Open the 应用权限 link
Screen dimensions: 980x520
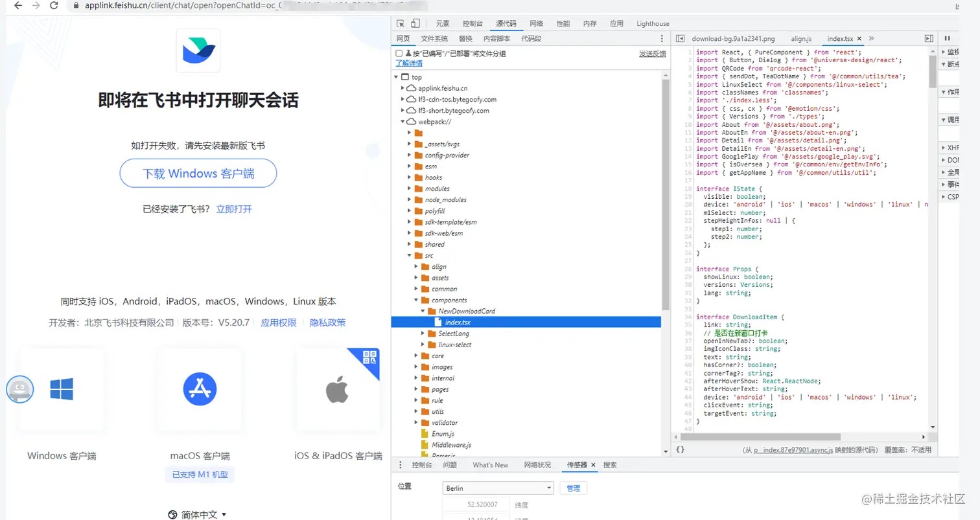point(279,322)
